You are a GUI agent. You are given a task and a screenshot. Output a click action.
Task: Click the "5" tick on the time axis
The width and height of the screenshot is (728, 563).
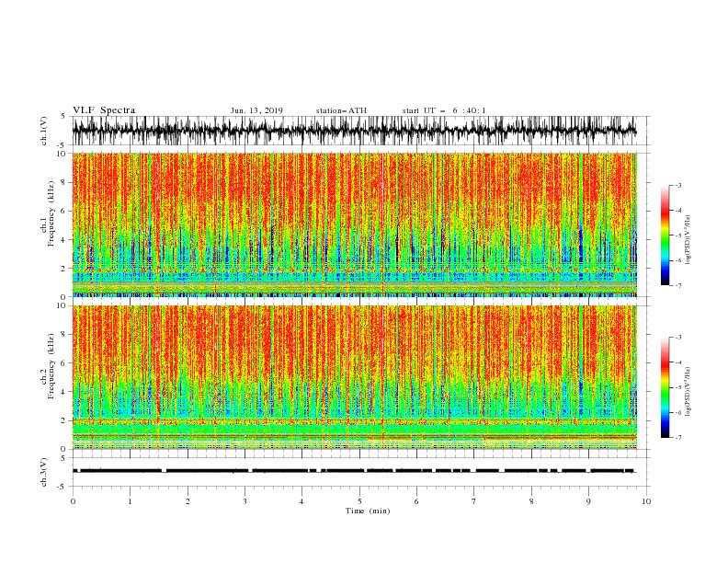click(359, 501)
